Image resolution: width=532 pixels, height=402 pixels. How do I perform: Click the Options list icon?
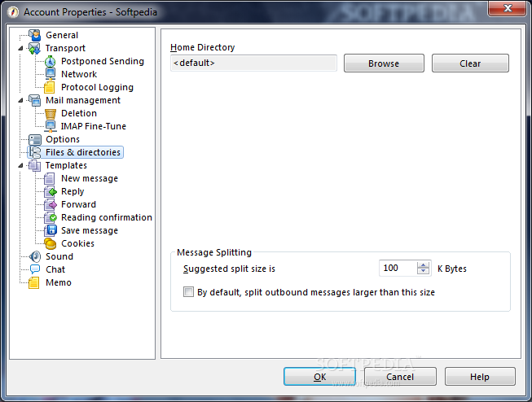(34, 139)
